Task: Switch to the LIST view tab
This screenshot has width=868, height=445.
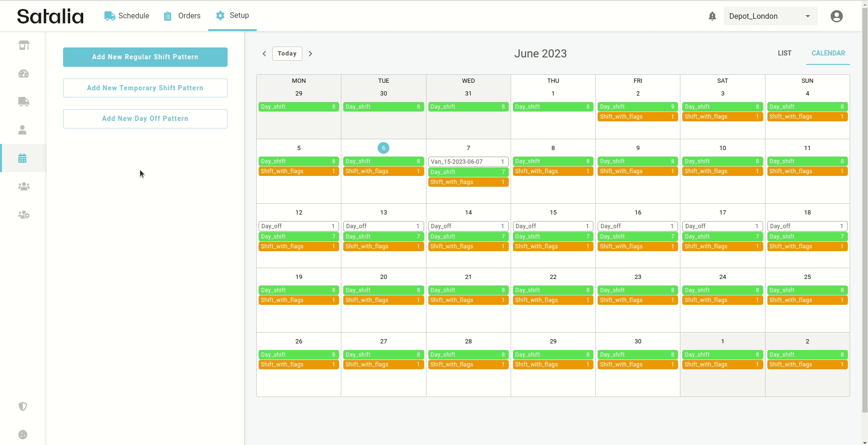Action: pyautogui.click(x=784, y=53)
